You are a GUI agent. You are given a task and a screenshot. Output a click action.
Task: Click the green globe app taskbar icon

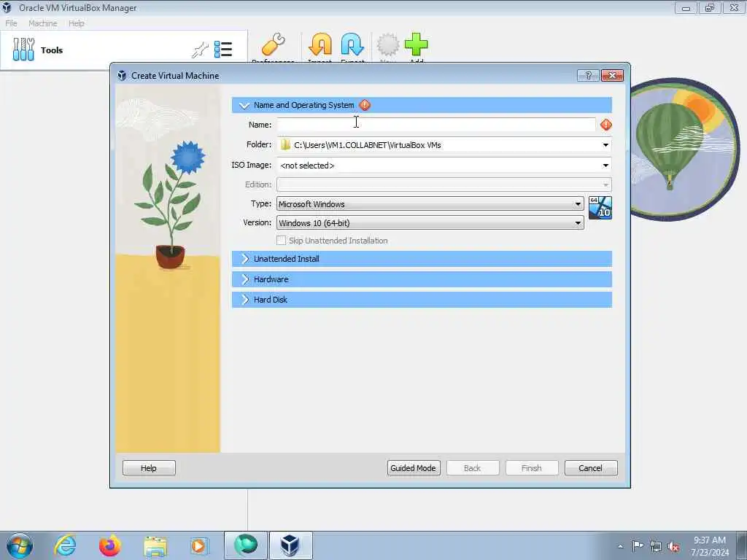coord(246,545)
